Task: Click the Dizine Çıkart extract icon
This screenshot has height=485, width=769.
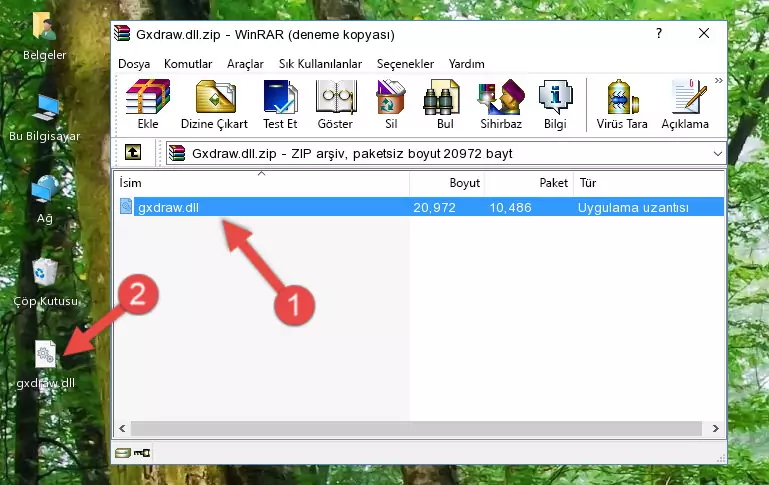Action: 214,104
